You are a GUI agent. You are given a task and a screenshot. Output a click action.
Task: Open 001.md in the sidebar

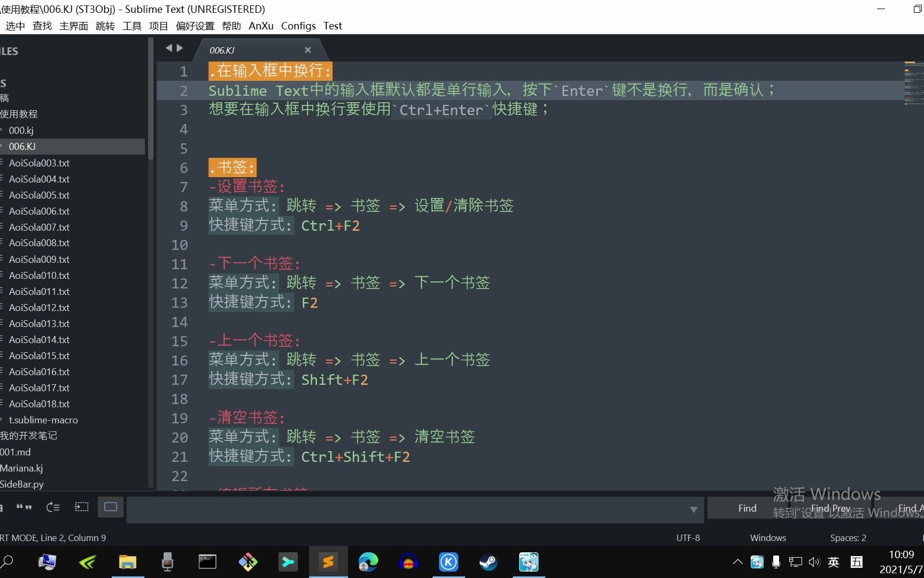pos(72,452)
